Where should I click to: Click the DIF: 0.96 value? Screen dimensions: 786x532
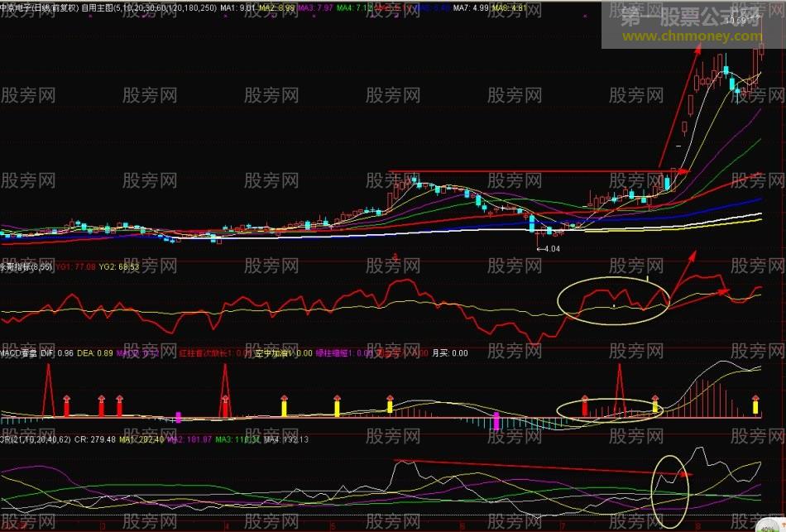(x=57, y=353)
